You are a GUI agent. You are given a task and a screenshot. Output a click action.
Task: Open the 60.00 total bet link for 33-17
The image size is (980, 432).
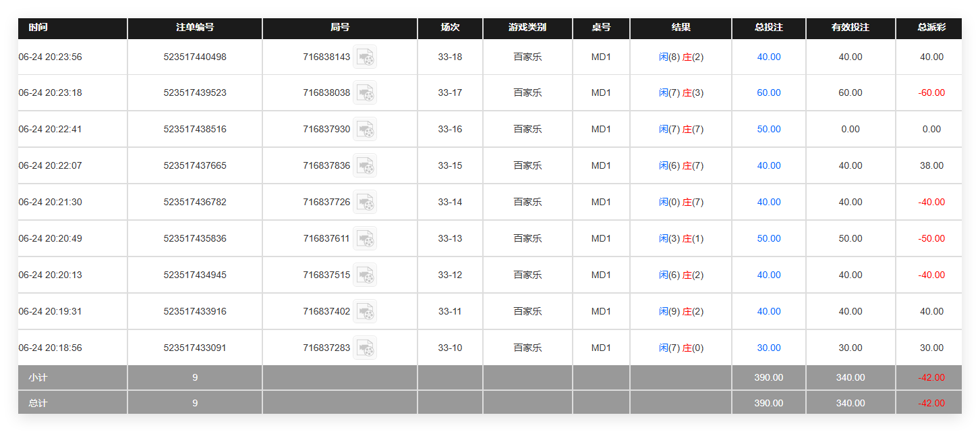click(x=769, y=92)
